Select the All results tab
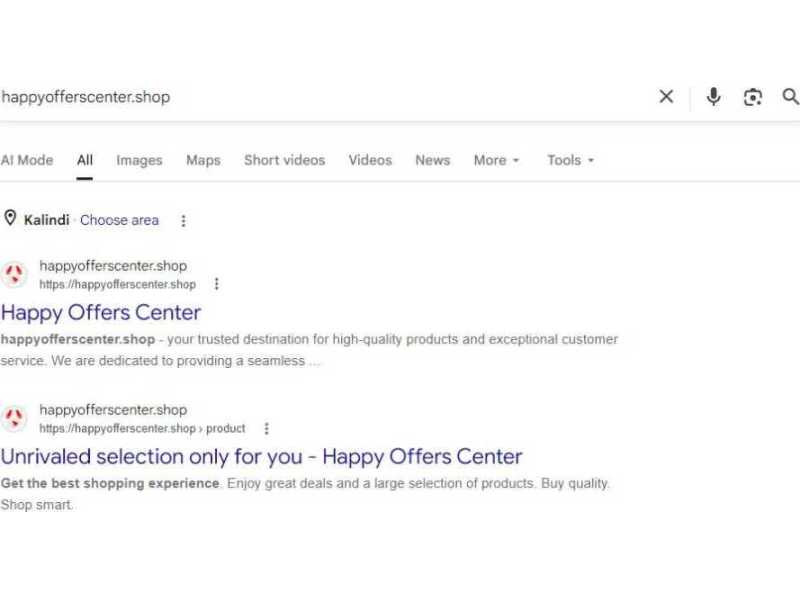Image resolution: width=800 pixels, height=600 pixels. 85,160
